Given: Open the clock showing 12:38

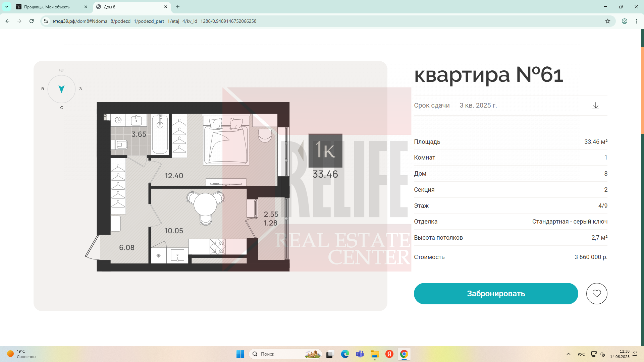Looking at the screenshot, I should tap(620, 354).
